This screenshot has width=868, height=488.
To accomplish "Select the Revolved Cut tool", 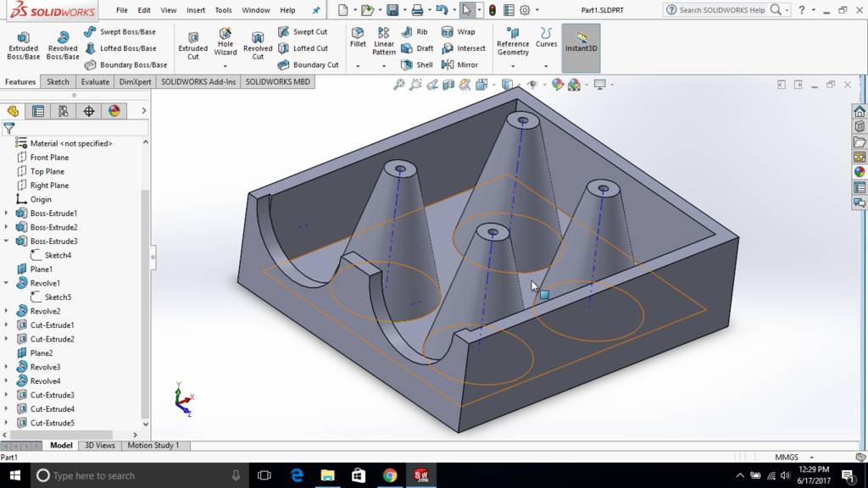I will tap(258, 46).
